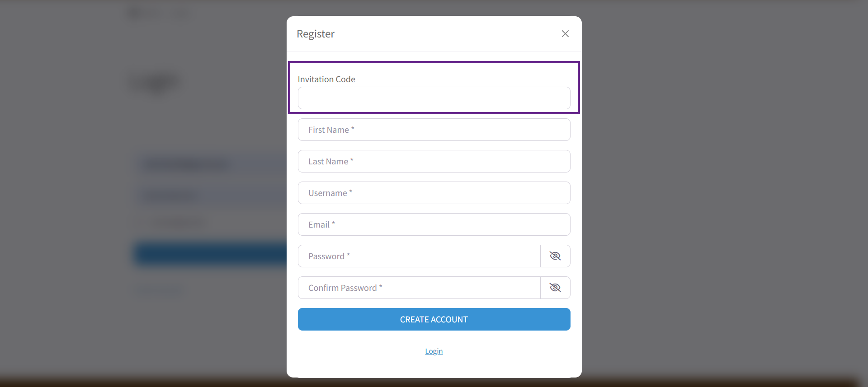
Task: Close the Register dialog
Action: (565, 34)
